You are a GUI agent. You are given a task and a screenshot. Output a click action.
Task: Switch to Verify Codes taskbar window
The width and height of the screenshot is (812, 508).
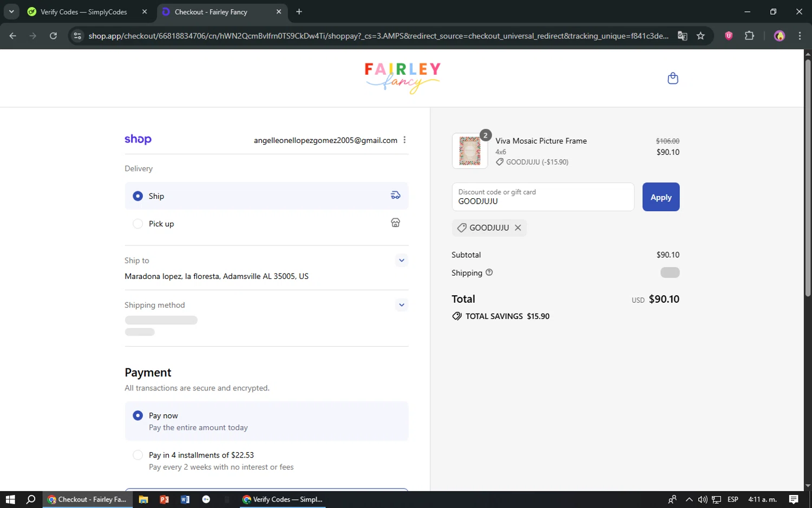tap(283, 499)
